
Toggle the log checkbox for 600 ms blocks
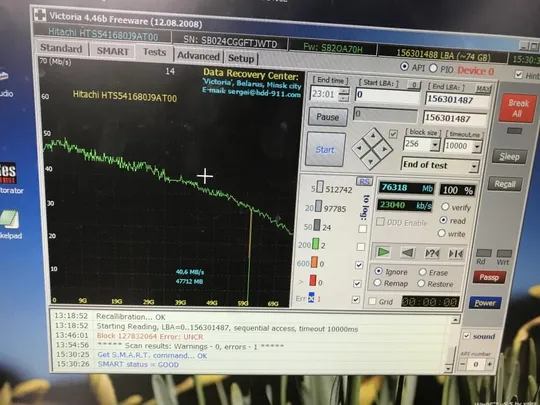[359, 265]
